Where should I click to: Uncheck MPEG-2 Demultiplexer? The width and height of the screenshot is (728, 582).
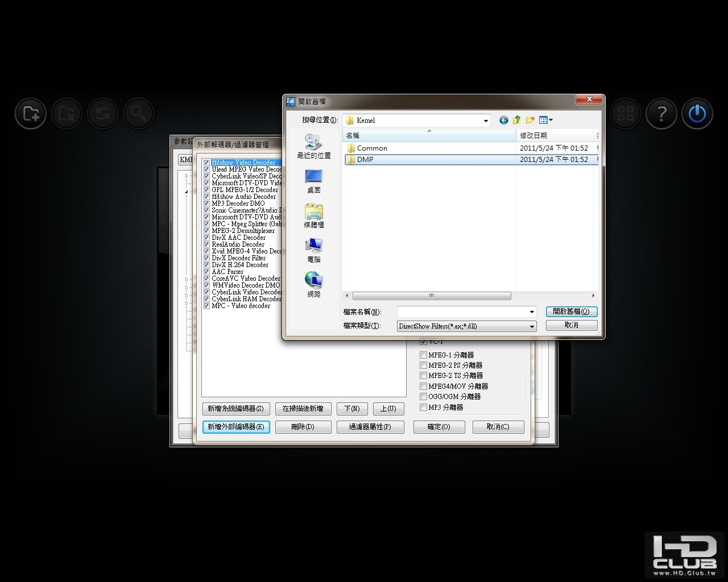coord(207,231)
